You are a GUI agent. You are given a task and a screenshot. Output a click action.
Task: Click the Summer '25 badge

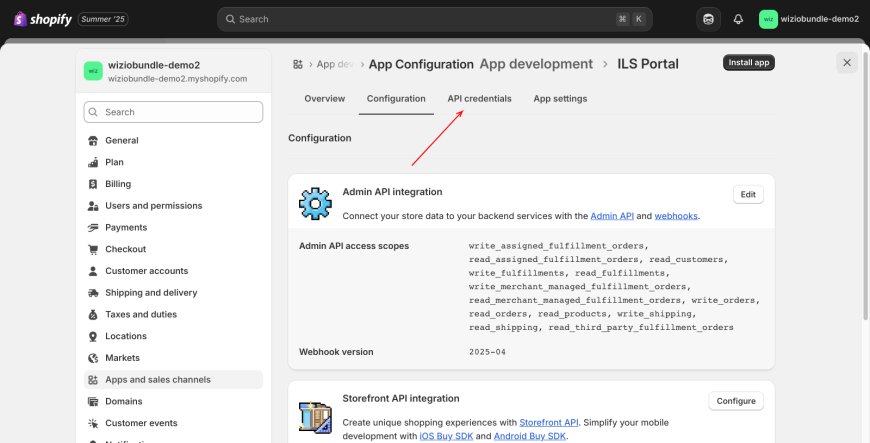pyautogui.click(x=103, y=19)
